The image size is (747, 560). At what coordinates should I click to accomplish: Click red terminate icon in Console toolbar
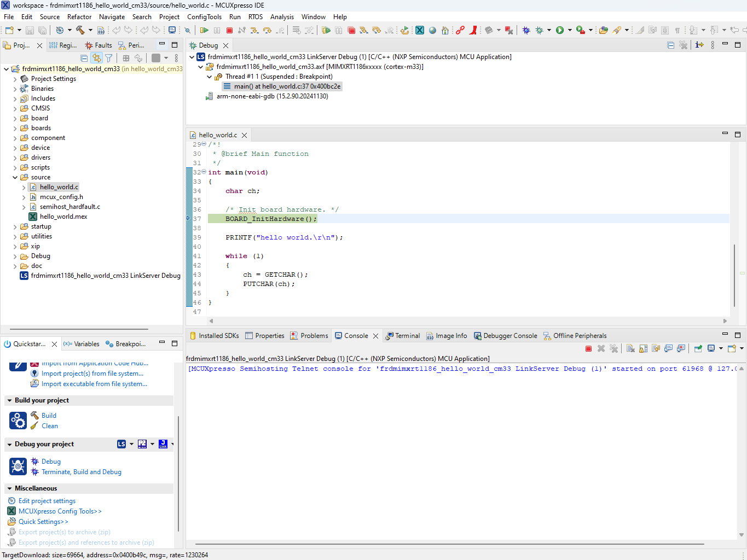[x=589, y=348]
